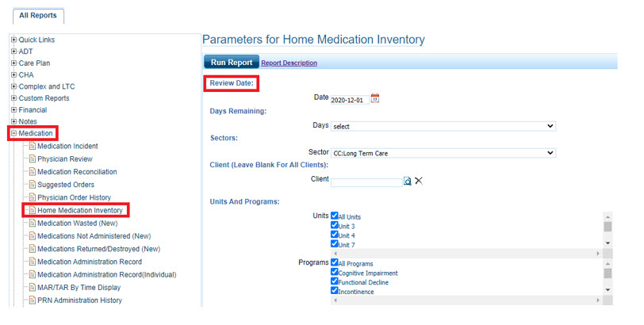Click the Medication Incident report icon

[x=32, y=147]
